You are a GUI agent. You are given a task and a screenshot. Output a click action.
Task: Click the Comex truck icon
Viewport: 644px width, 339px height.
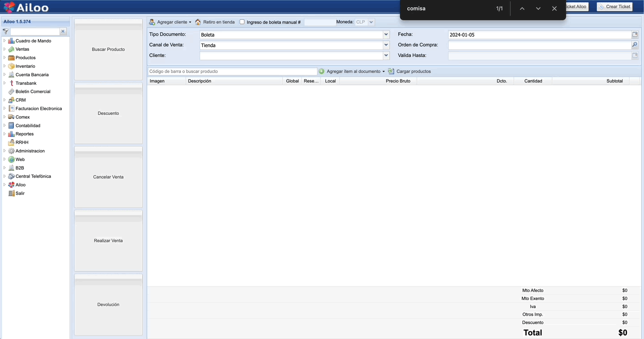11,117
